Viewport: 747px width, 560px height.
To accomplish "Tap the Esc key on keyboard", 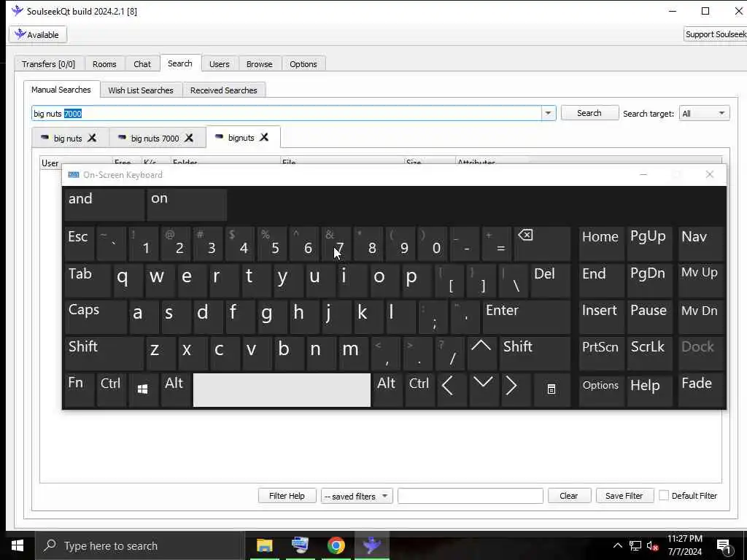I will coord(79,244).
